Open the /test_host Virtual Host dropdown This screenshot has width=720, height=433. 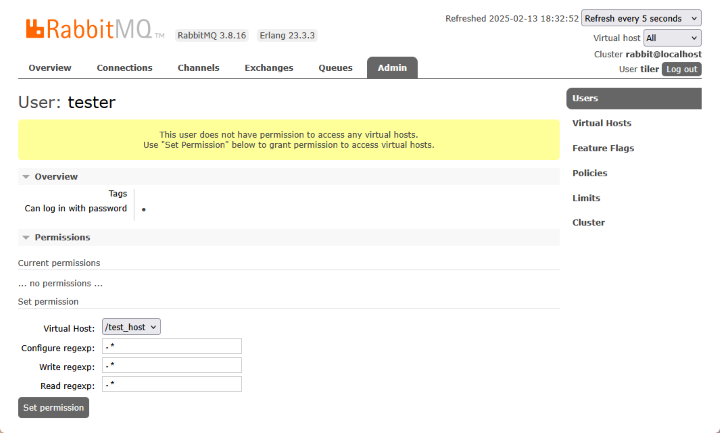[131, 327]
